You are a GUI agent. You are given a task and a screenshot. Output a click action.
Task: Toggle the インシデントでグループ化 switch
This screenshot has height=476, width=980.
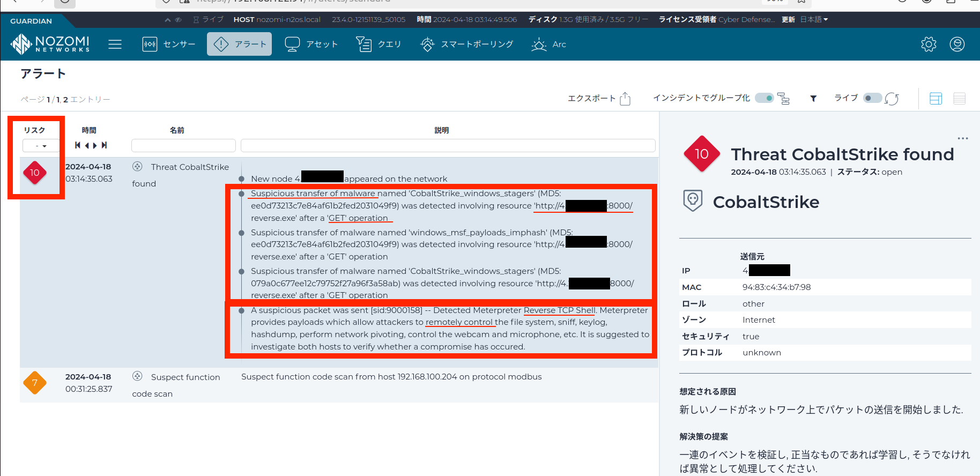pyautogui.click(x=764, y=98)
